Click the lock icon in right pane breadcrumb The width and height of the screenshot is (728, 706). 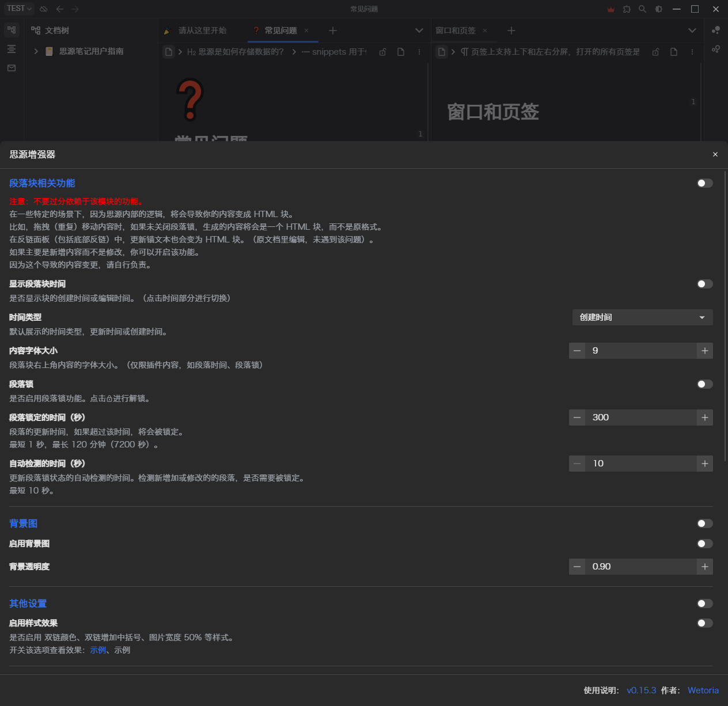click(655, 52)
